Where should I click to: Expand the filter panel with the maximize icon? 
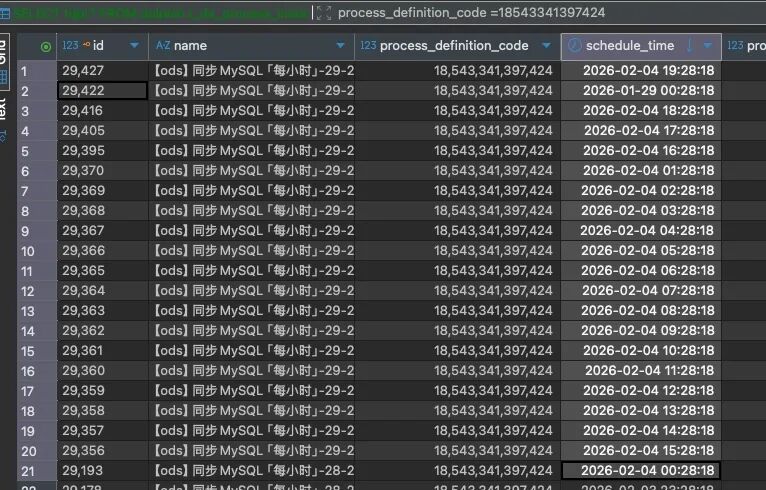[323, 13]
